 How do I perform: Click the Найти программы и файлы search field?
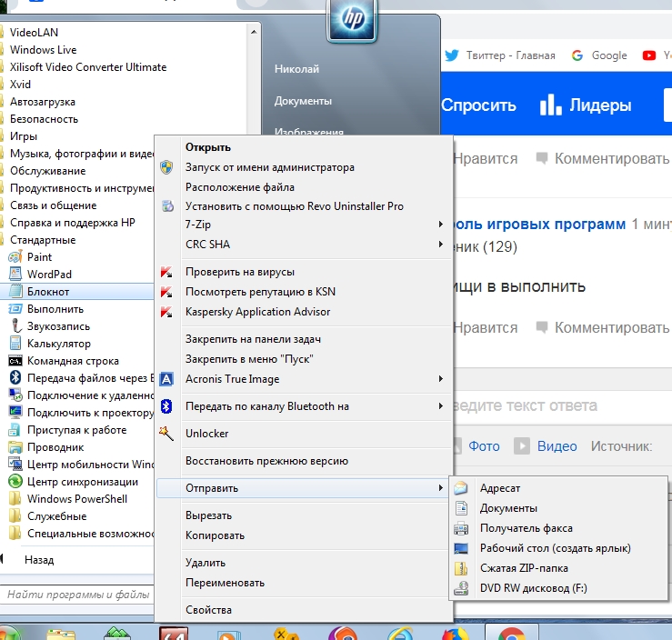[x=77, y=595]
